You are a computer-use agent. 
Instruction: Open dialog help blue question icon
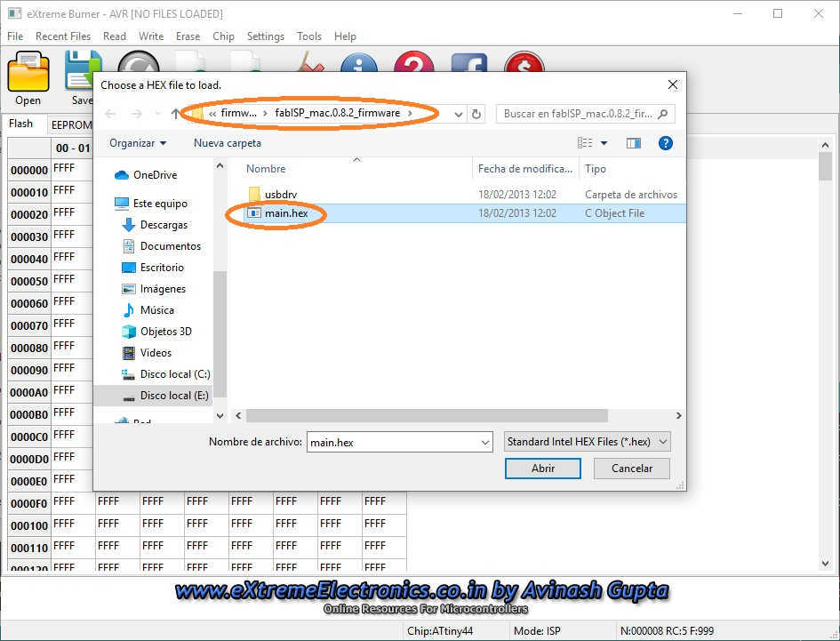point(666,143)
